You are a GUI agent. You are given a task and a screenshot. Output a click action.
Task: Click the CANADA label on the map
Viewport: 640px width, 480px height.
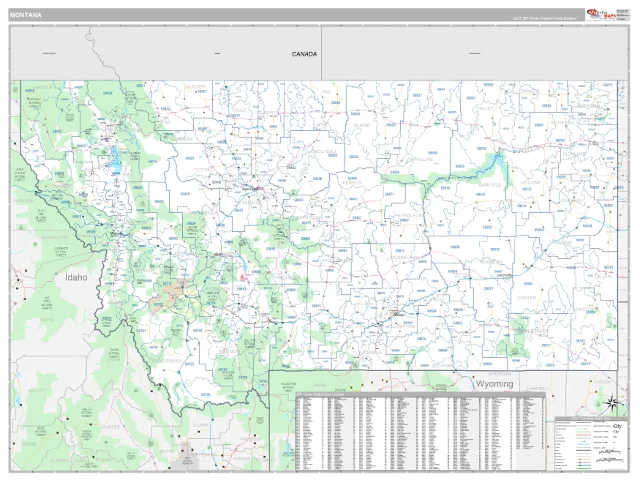[x=304, y=54]
